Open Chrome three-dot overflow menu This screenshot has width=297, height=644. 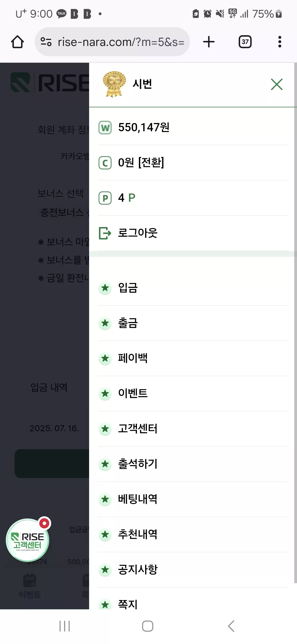coord(280,42)
